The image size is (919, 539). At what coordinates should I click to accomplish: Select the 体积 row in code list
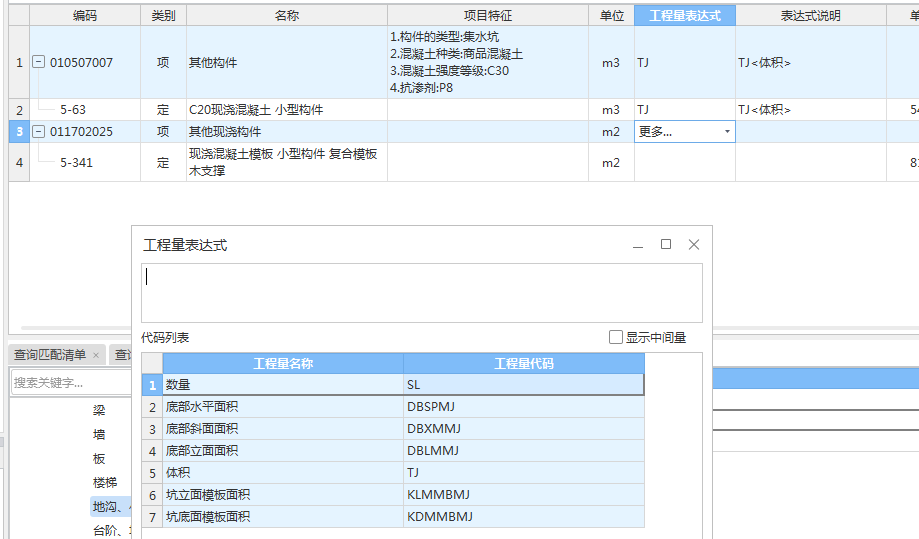tap(393, 473)
